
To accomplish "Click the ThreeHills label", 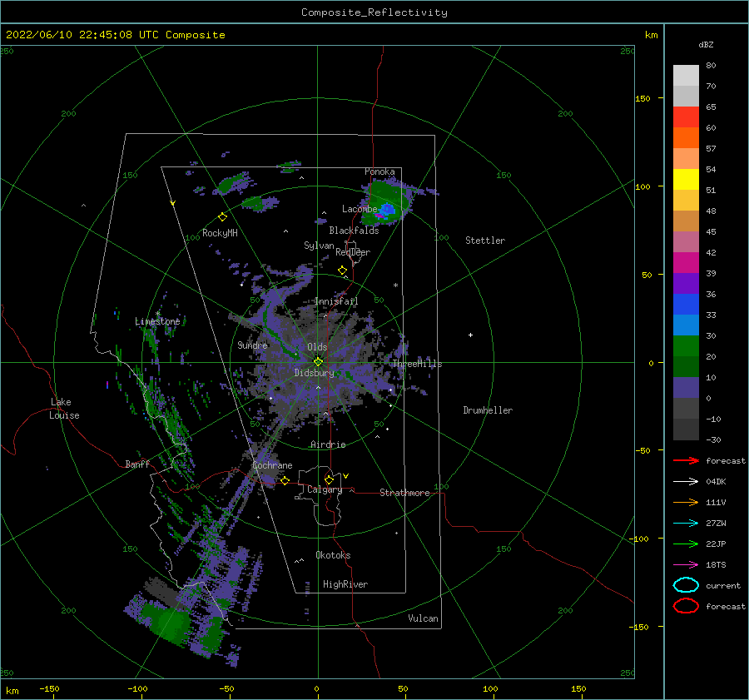I will click(417, 364).
